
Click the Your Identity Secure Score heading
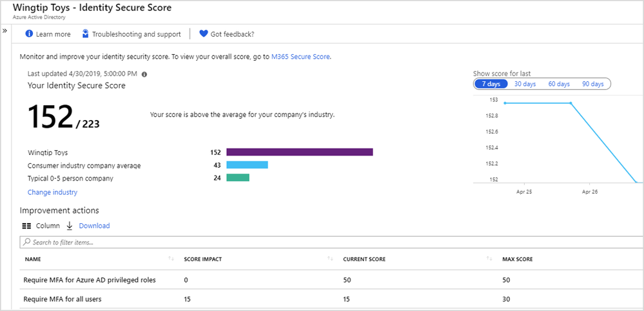pyautogui.click(x=77, y=85)
